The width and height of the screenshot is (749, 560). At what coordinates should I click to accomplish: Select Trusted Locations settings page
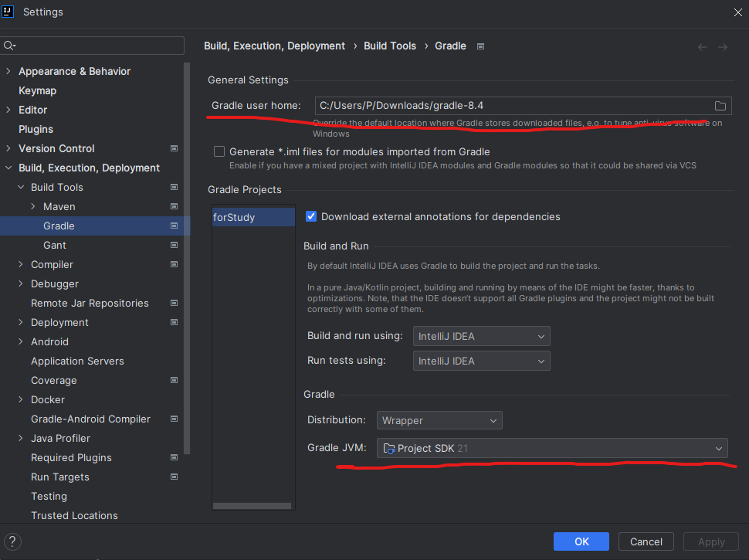point(74,515)
